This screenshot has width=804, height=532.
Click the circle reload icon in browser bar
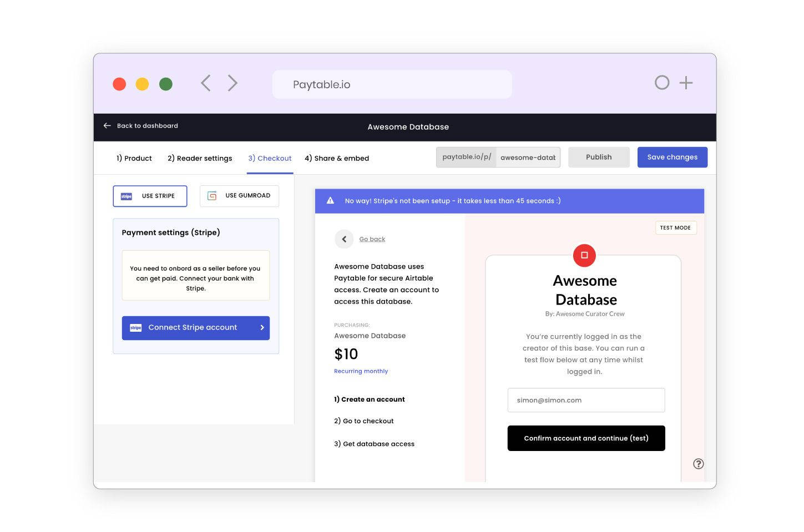coord(662,83)
